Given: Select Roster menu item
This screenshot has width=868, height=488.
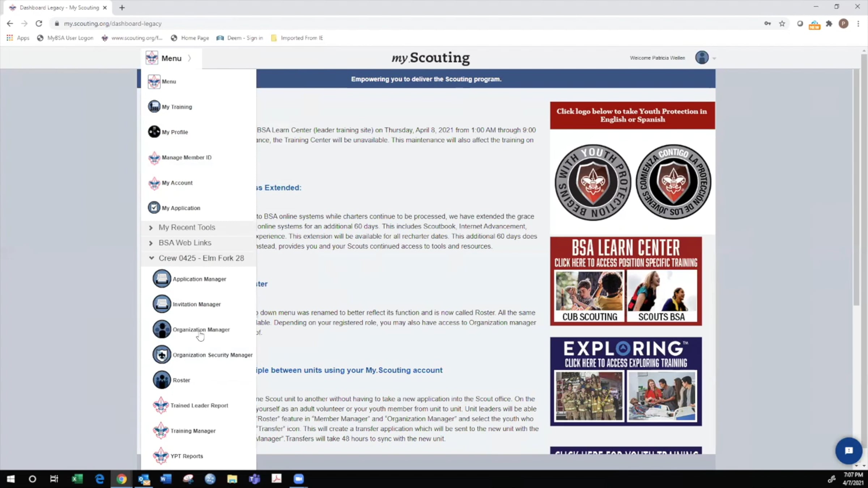Looking at the screenshot, I should coord(181,380).
